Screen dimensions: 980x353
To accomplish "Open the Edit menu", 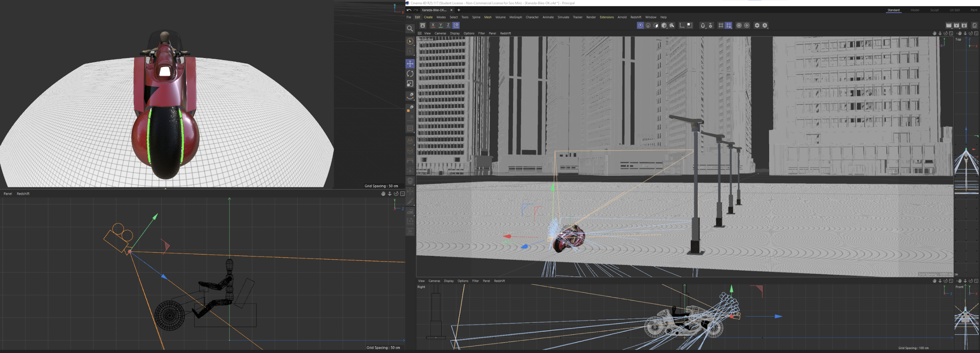I will (417, 17).
